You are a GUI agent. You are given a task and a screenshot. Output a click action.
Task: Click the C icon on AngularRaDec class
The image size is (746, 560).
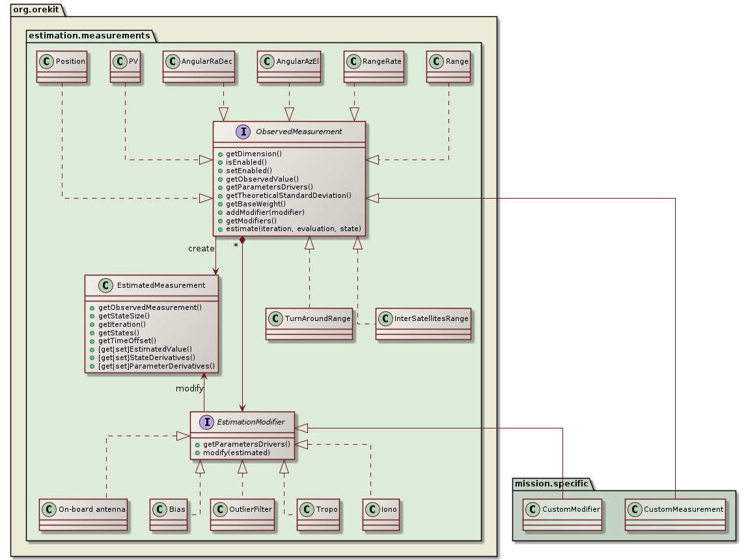173,61
